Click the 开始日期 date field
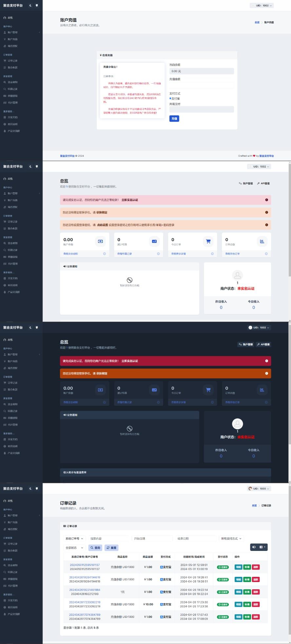Image resolution: width=291 pixels, height=644 pixels. click(x=152, y=538)
